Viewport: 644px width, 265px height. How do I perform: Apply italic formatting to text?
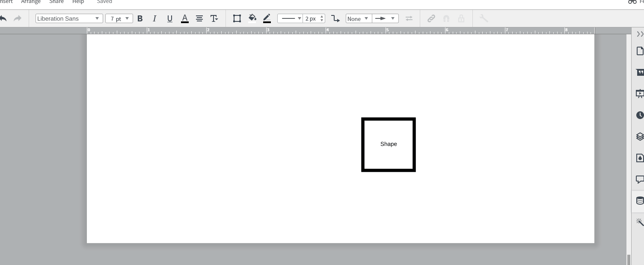point(154,18)
